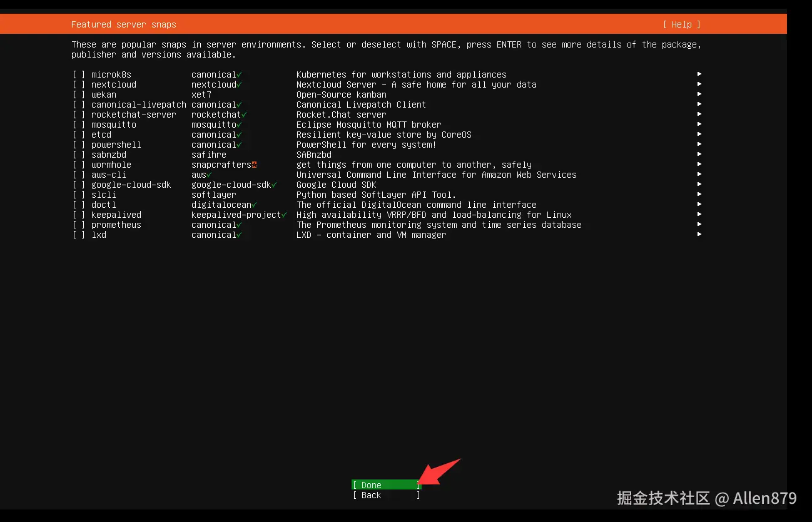This screenshot has width=812, height=522.
Task: Click verified checkmark beside rocketchat publisher
Action: click(244, 115)
